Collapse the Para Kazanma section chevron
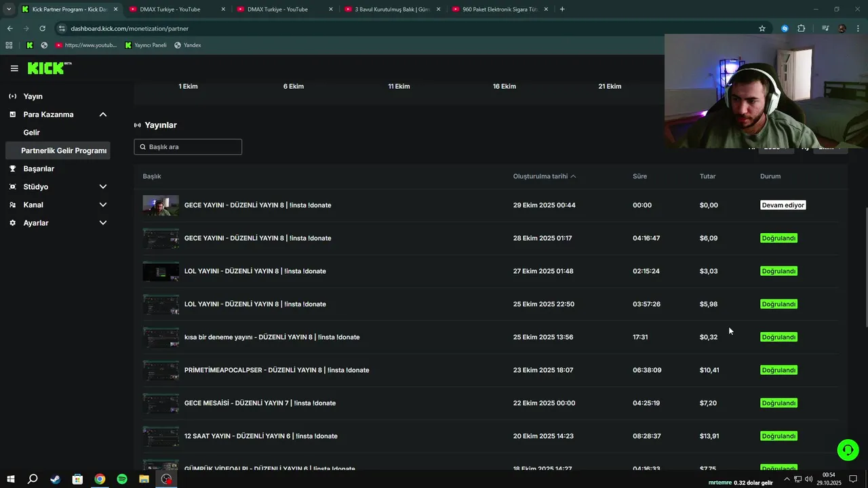The height and width of the screenshot is (488, 868). tap(103, 115)
